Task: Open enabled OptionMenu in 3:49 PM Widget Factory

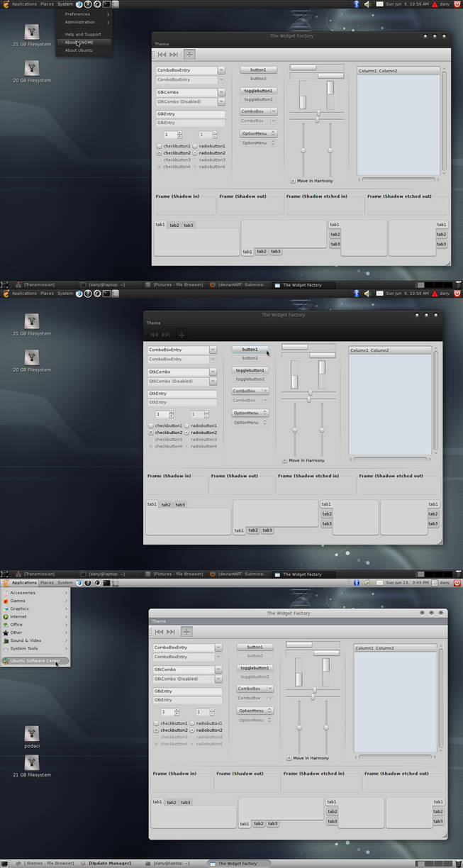Action: (254, 711)
